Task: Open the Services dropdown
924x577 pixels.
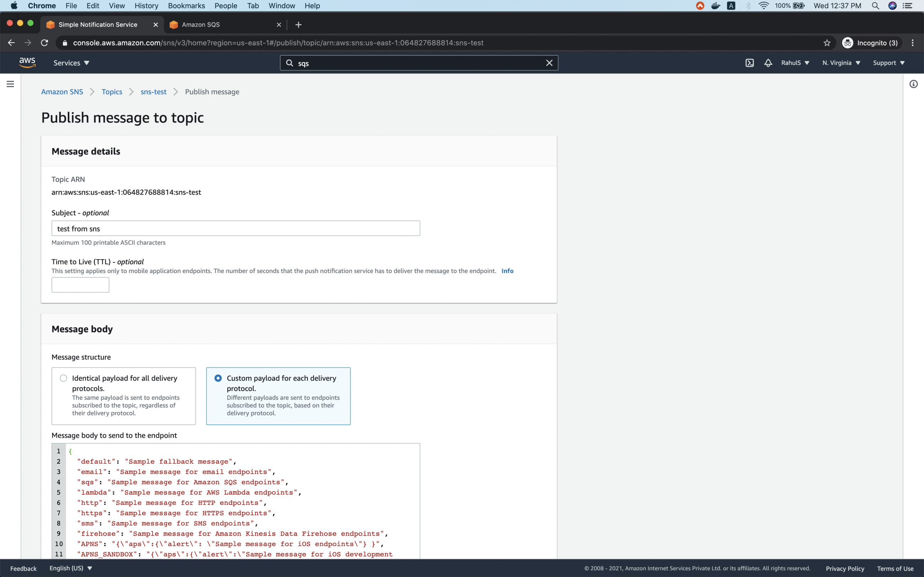Action: click(71, 62)
